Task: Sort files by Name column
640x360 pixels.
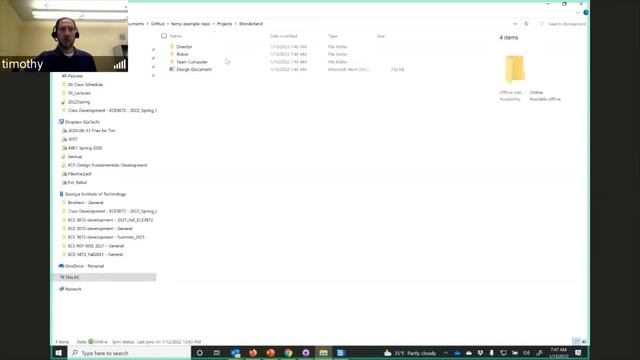Action: [176, 36]
